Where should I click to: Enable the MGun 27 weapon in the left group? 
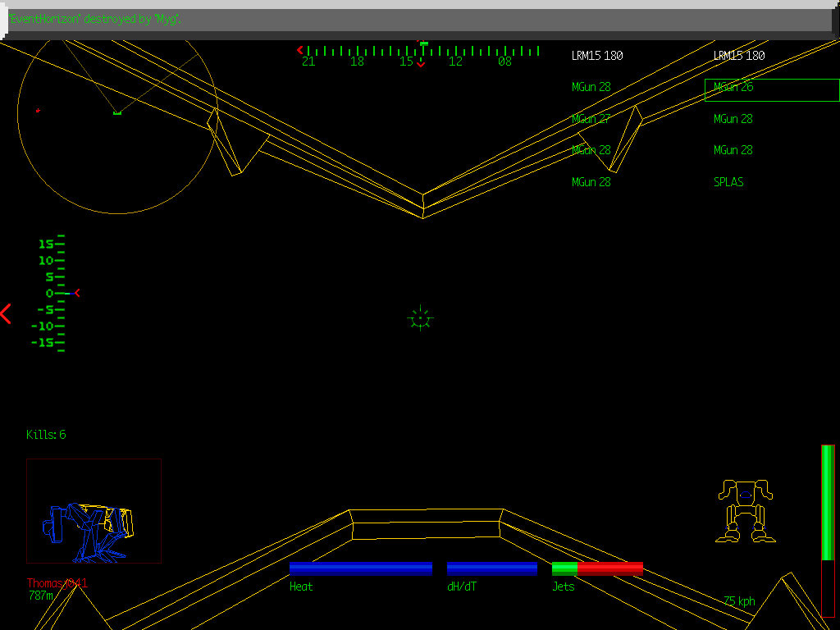pos(591,118)
